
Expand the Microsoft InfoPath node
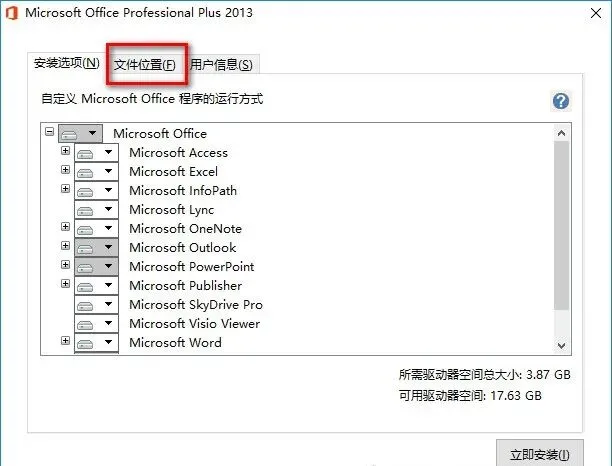66,189
